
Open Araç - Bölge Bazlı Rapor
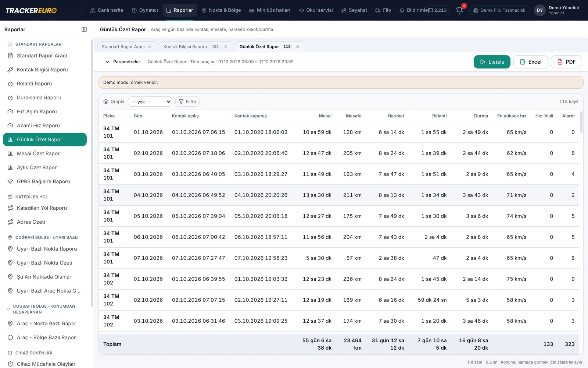45,337
